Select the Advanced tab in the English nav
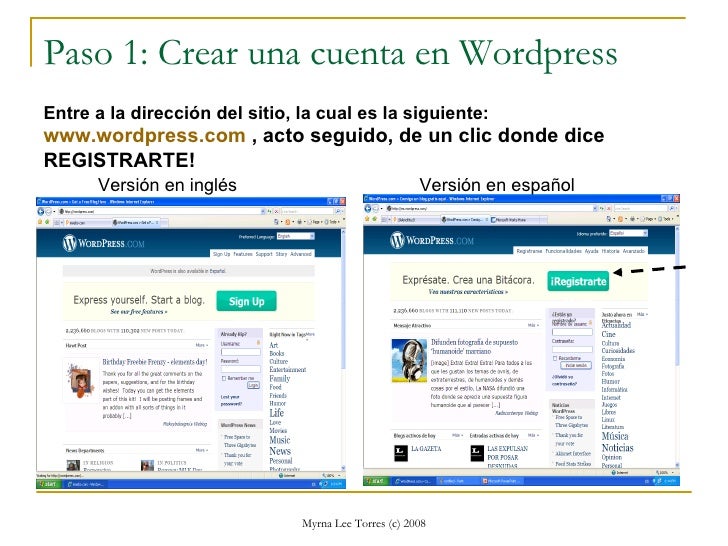This screenshot has width=728, height=546. click(x=301, y=254)
